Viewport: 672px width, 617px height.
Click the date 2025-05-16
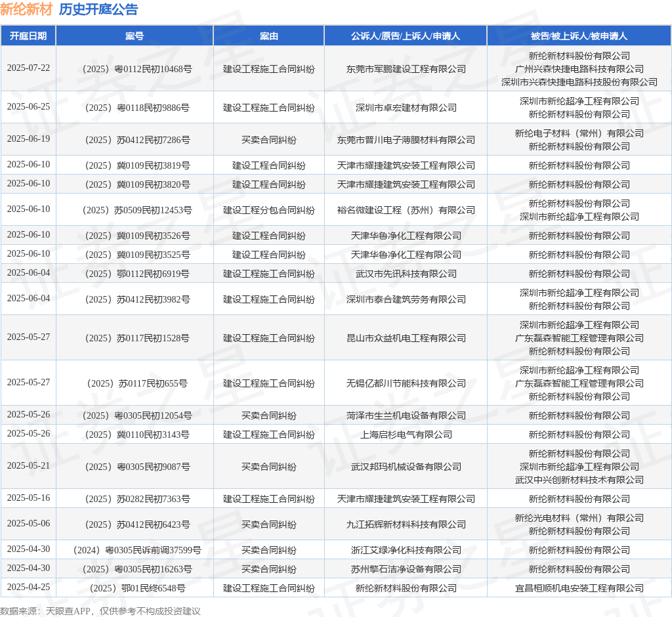click(x=28, y=498)
